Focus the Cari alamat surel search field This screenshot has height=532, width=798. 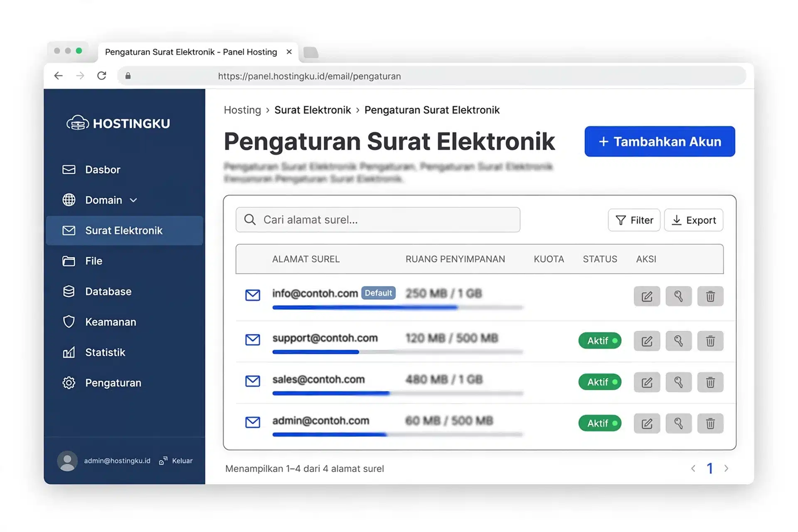tap(378, 219)
